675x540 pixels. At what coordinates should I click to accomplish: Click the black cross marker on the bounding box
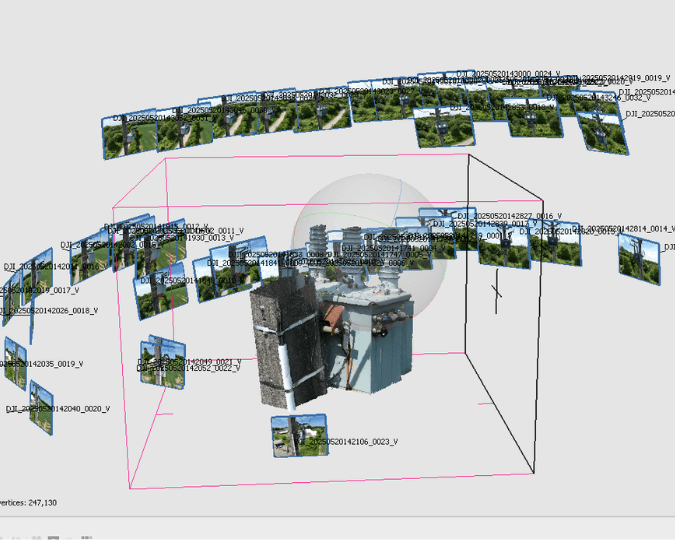tap(496, 292)
